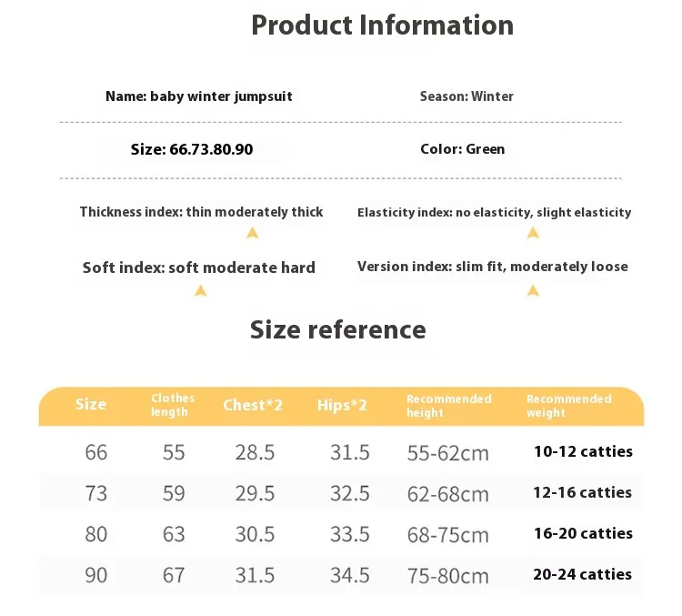Click the Product Information heading
Viewport: 682px width, 616px height.
[382, 25]
